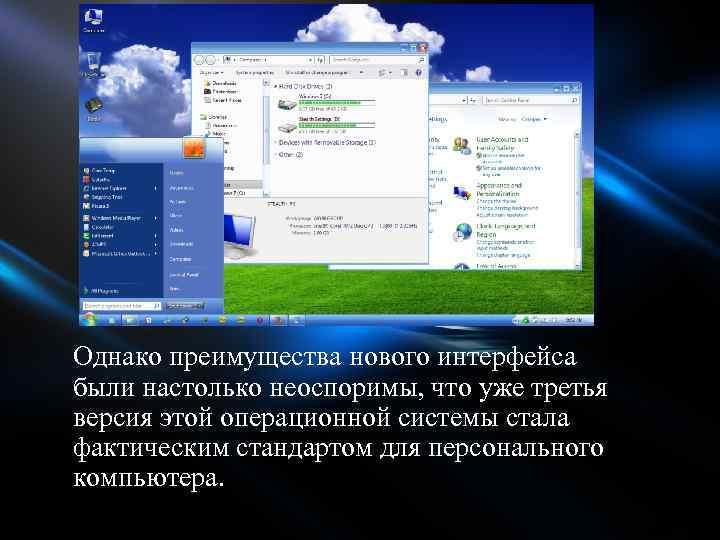Open Computer link in Start menu right column

point(180,259)
